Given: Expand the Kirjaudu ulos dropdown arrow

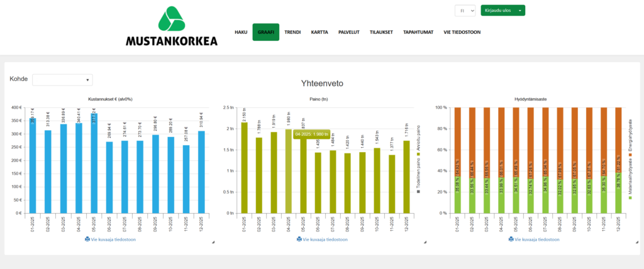Looking at the screenshot, I should (x=519, y=11).
